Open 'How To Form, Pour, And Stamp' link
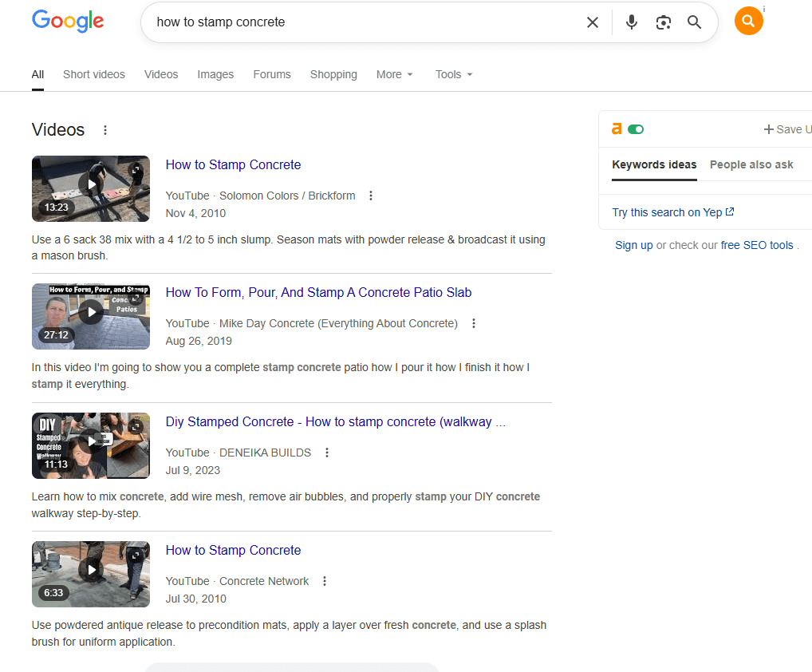The image size is (812, 672). point(318,293)
